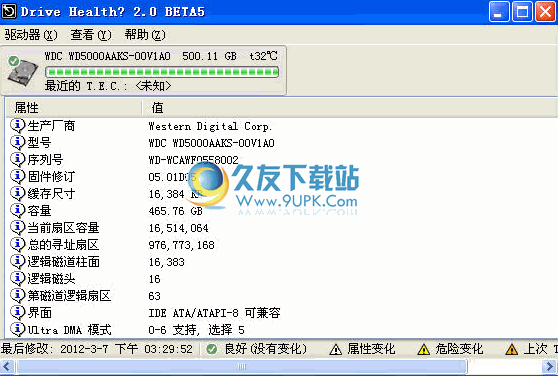Select the 缓存尺寸 row label
The width and height of the screenshot is (558, 376).
(x=51, y=194)
